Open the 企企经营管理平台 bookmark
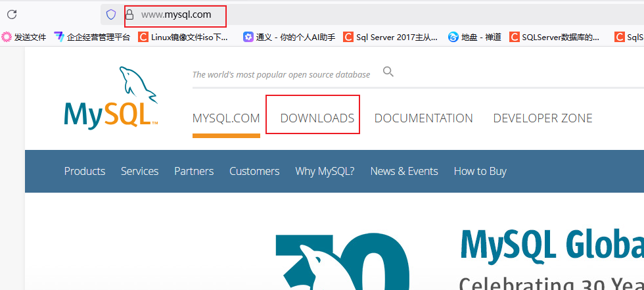This screenshot has width=644, height=290. pos(92,37)
